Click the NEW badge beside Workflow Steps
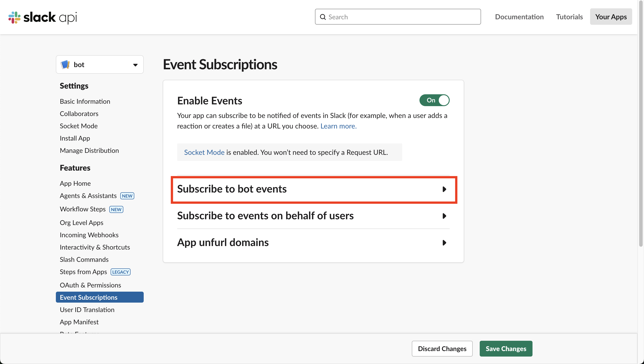Image resolution: width=644 pixels, height=364 pixels. (x=116, y=209)
